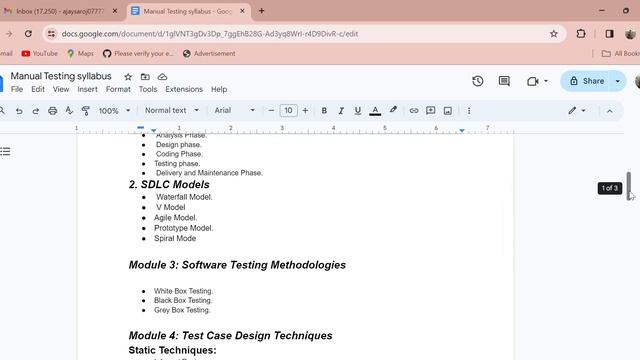Check cloud document status icon
Viewport: 640px width, 360px height.
(x=162, y=77)
